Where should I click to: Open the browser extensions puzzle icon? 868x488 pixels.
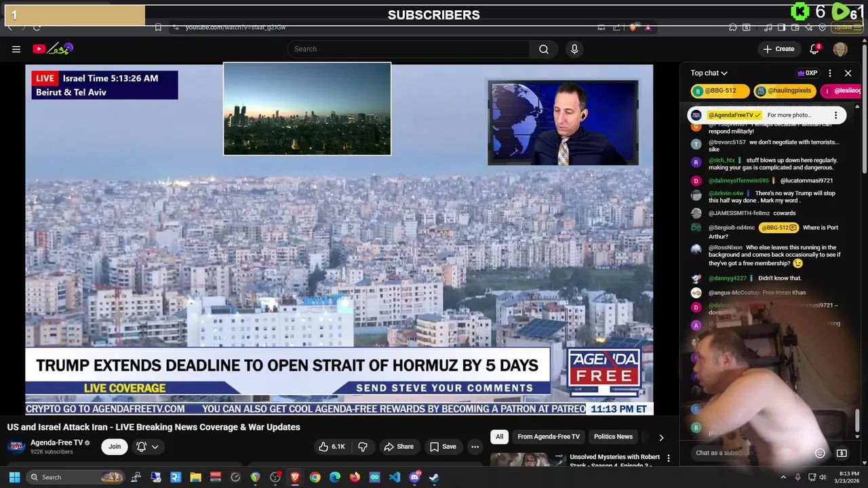tap(732, 27)
